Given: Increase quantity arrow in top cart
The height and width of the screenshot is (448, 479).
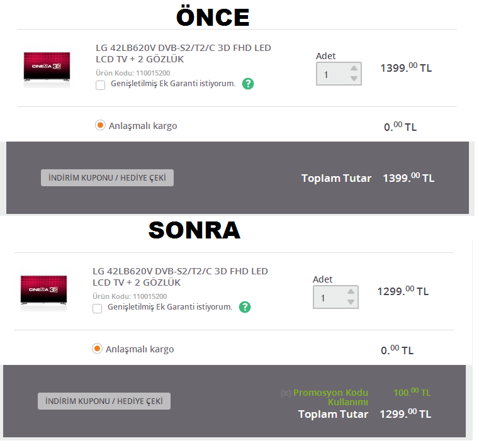Looking at the screenshot, I should pyautogui.click(x=354, y=68).
